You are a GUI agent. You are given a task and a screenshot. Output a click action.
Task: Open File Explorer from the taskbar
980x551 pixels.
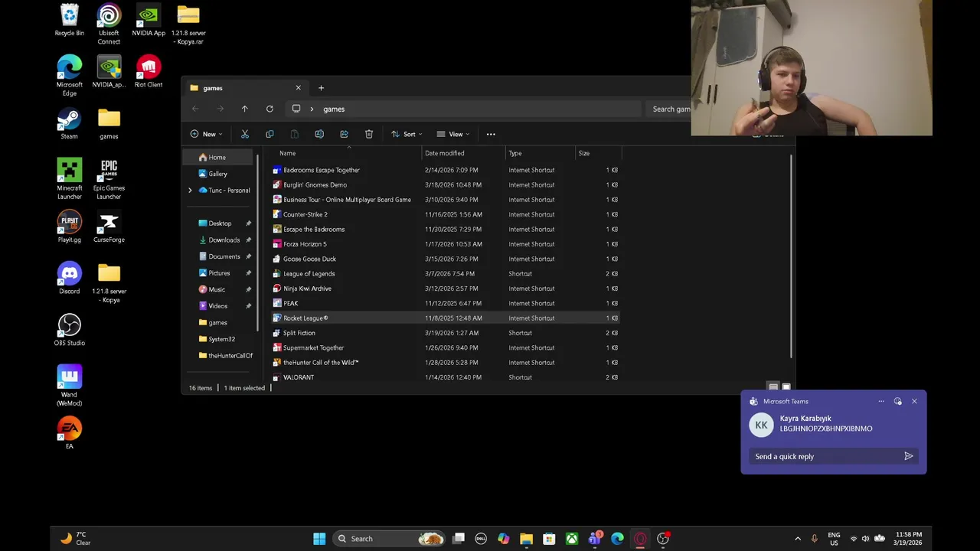pyautogui.click(x=526, y=539)
